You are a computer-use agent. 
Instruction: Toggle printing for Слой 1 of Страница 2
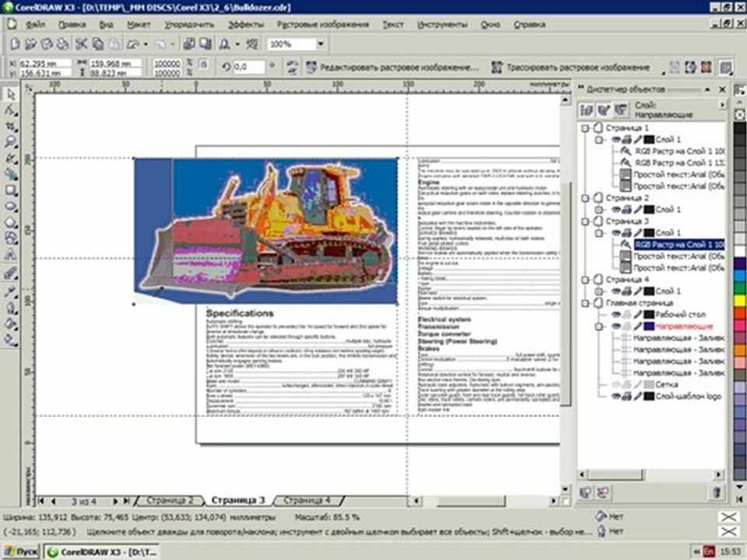(626, 209)
